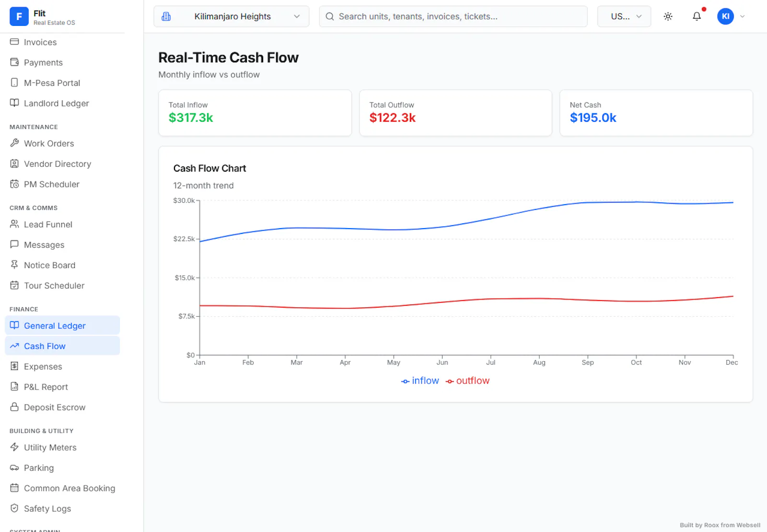Click the Real-Time Cash Flow heading
Viewport: 767px width, 532px height.
tap(228, 58)
